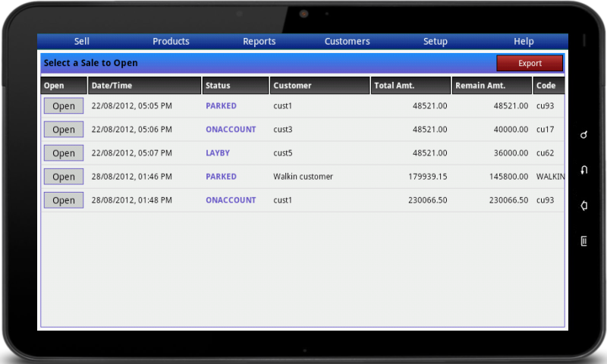This screenshot has height=364, width=607.
Task: Click customer cust5 cell
Action: pos(283,152)
